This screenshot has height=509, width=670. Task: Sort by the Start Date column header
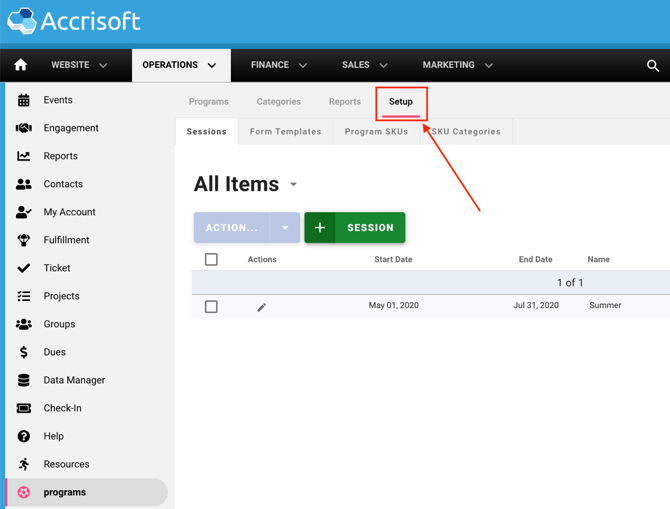coord(393,260)
